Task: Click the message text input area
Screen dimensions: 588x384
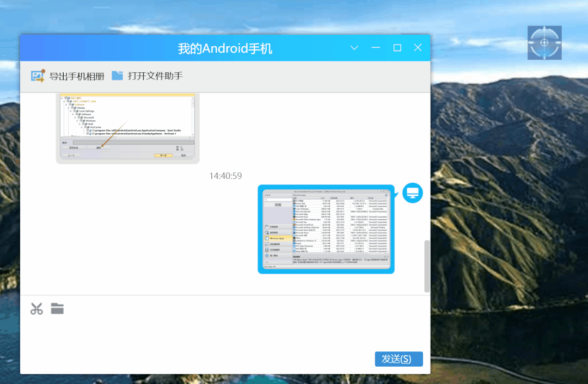Action: click(x=225, y=333)
